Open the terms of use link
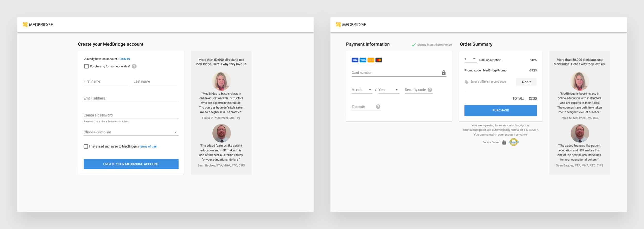This screenshot has height=229, width=644. [x=148, y=146]
